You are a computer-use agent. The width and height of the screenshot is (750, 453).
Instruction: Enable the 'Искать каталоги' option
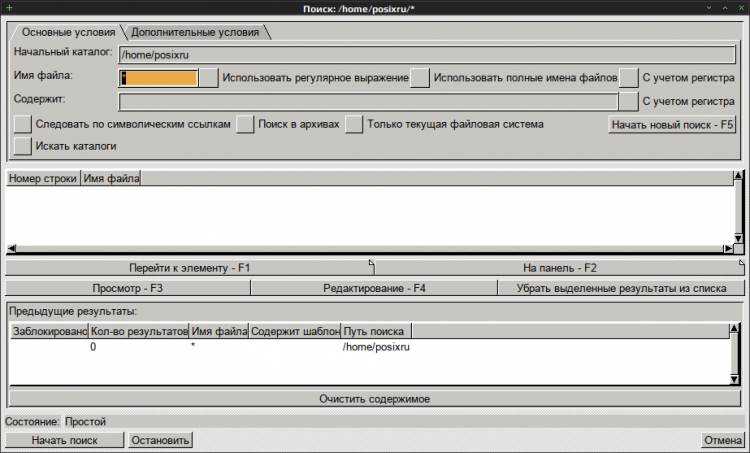click(23, 146)
